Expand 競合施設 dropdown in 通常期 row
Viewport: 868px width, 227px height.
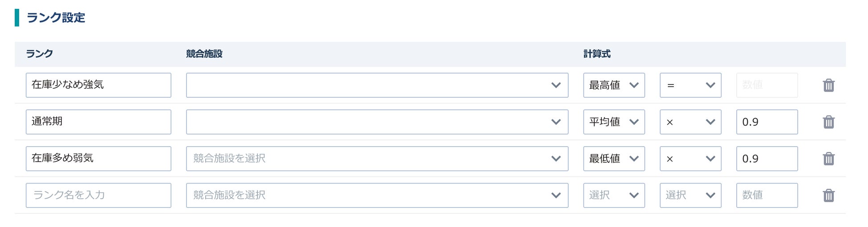(x=377, y=122)
